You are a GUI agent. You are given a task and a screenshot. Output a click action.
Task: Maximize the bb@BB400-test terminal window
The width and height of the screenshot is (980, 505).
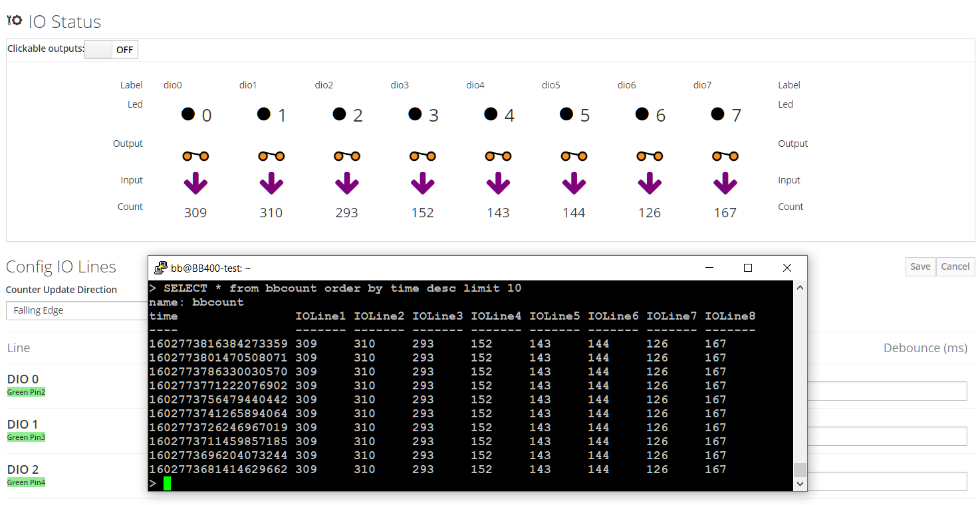747,268
